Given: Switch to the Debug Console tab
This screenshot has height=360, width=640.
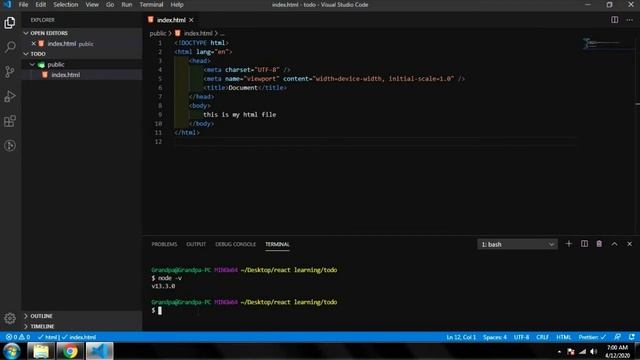Looking at the screenshot, I should point(236,244).
